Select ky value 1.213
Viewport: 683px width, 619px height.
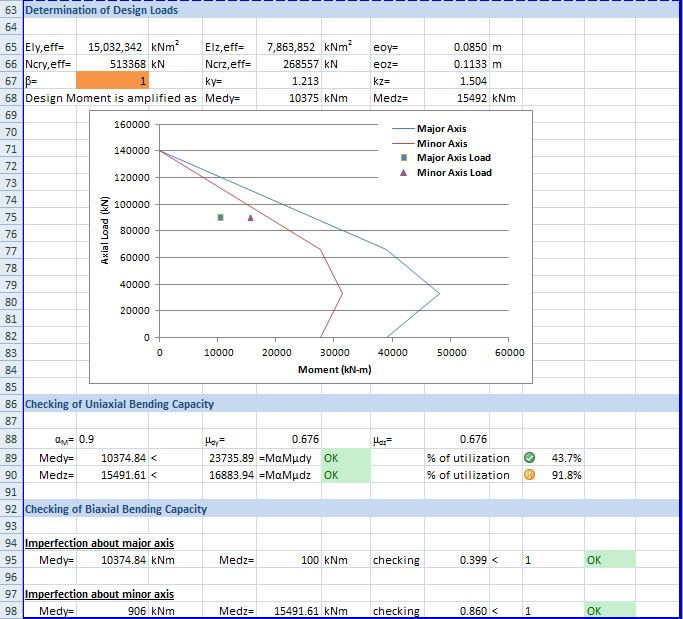click(x=289, y=81)
